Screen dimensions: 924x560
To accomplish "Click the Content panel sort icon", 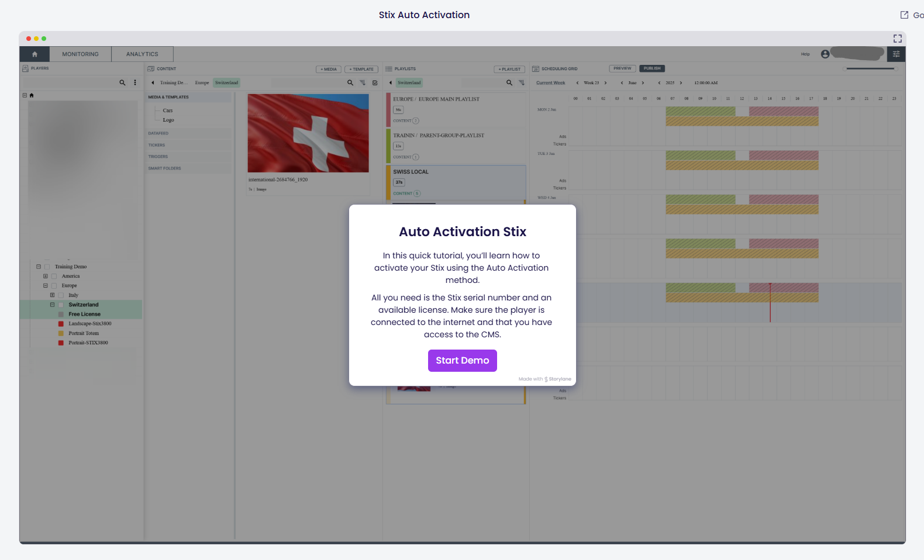I will click(x=363, y=83).
